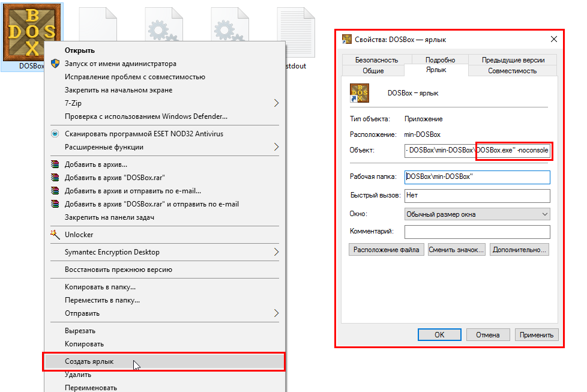This screenshot has height=392, width=587.
Task: Click the properties dialog title bar icon
Action: pyautogui.click(x=347, y=39)
